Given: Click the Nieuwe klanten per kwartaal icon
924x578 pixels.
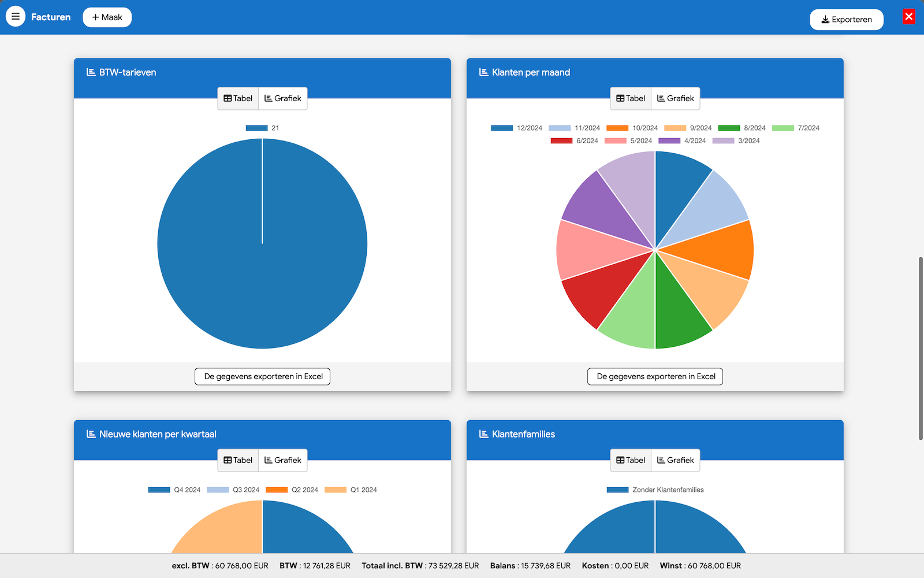Looking at the screenshot, I should coord(91,434).
